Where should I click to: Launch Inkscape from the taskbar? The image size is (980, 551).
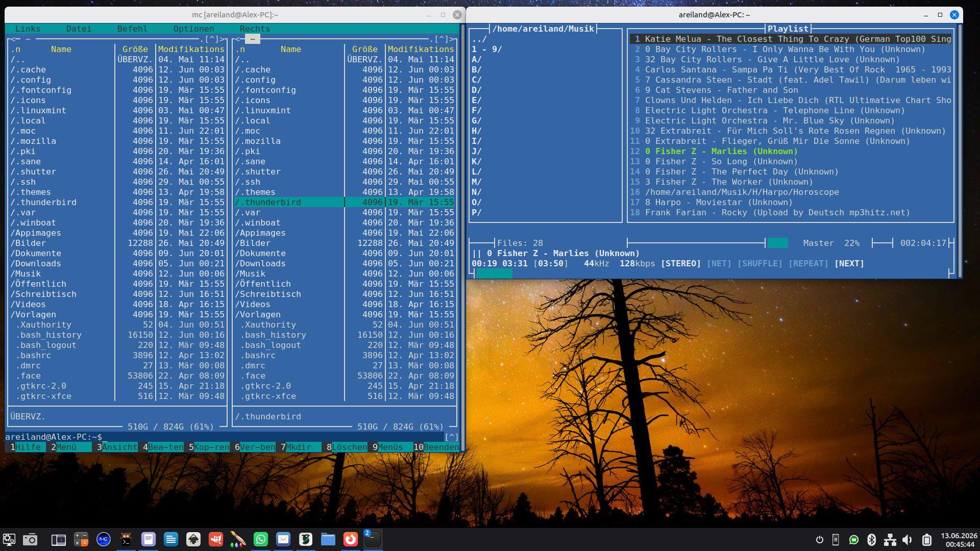(193, 539)
